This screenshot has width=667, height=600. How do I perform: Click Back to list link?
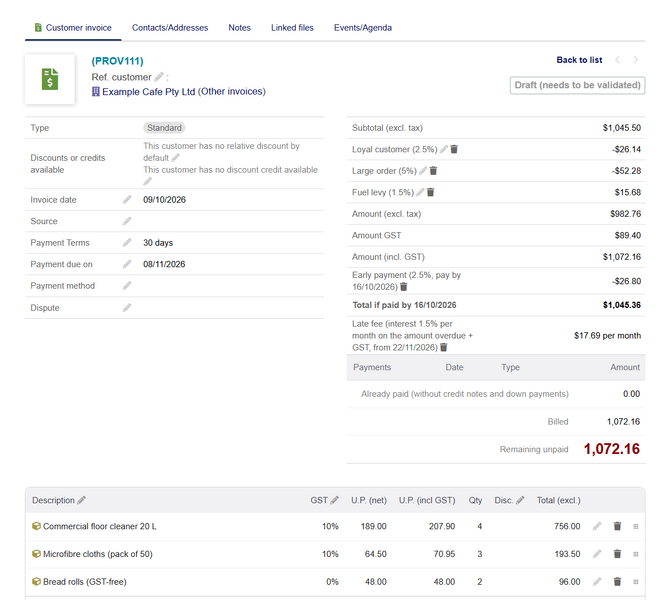(579, 60)
